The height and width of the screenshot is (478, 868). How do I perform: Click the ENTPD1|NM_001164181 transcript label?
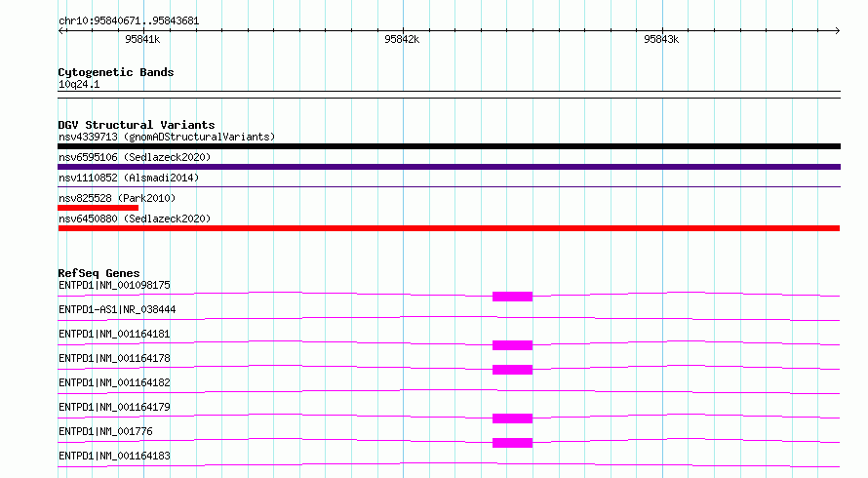(114, 334)
